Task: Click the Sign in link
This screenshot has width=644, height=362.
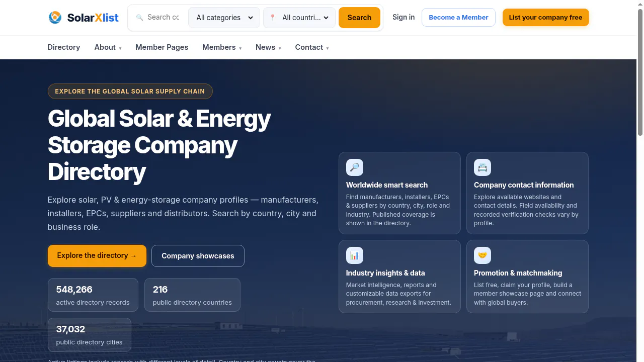Action: [404, 17]
